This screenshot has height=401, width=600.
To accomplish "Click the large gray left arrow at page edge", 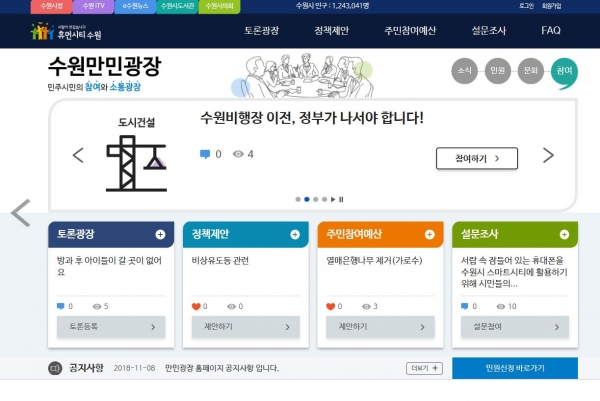I will 20,213.
